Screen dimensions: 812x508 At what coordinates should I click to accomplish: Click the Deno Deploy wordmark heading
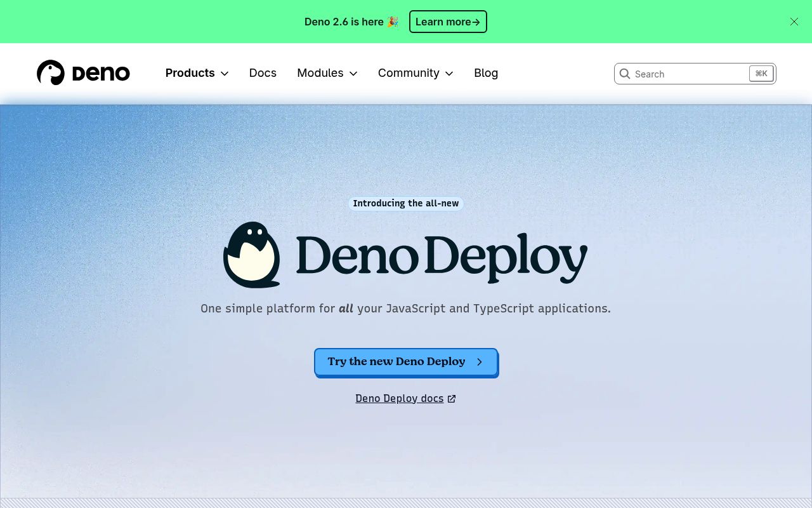click(x=442, y=255)
